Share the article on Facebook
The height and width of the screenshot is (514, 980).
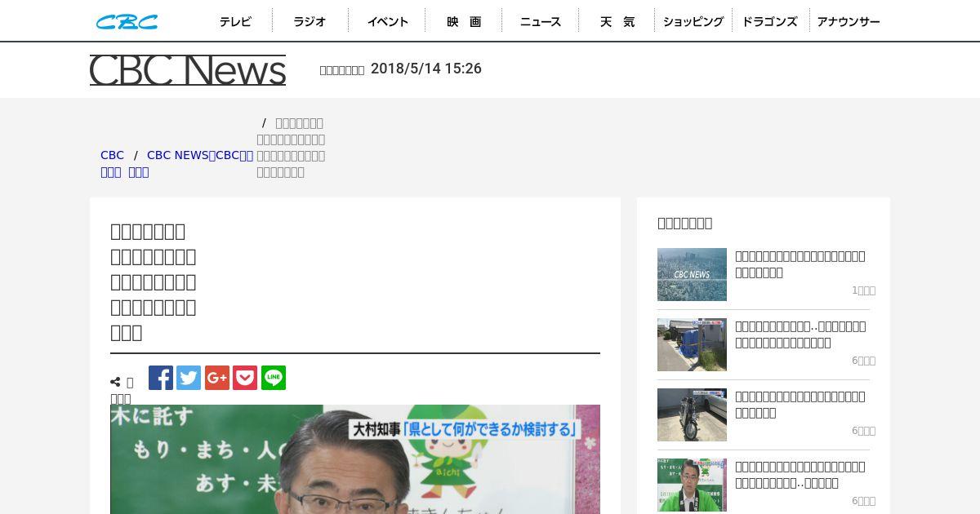(161, 378)
